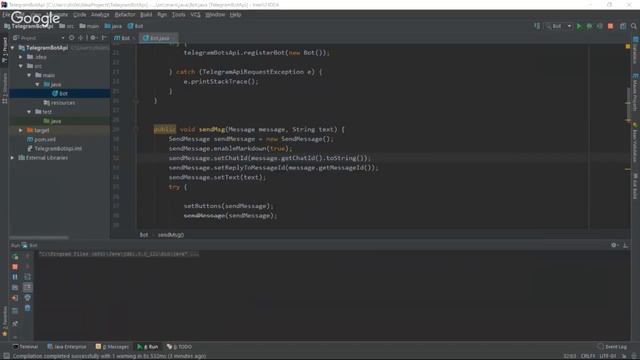Open the Analyze menu
This screenshot has width=640, height=360.
(x=100, y=15)
